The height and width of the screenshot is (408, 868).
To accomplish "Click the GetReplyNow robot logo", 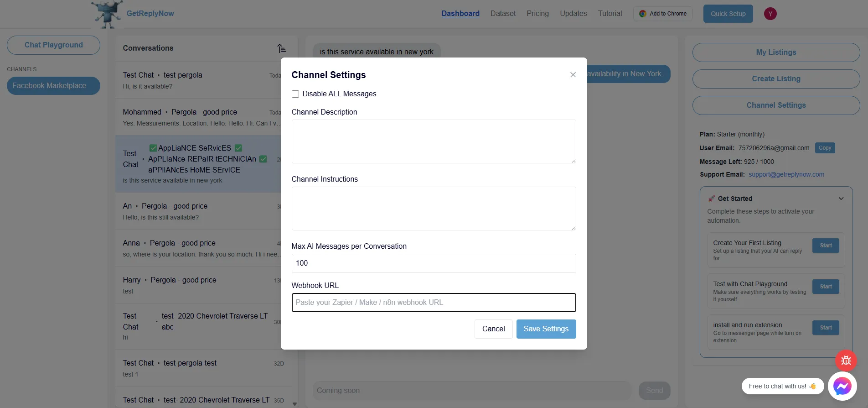I will pyautogui.click(x=107, y=14).
